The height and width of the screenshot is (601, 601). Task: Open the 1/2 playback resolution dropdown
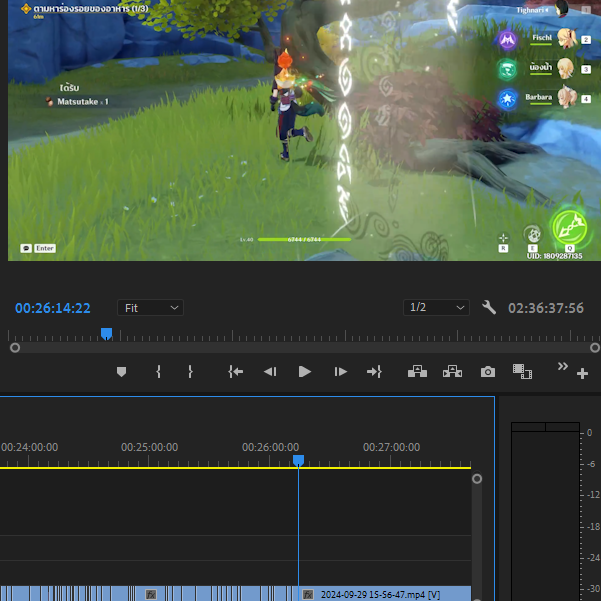point(436,307)
